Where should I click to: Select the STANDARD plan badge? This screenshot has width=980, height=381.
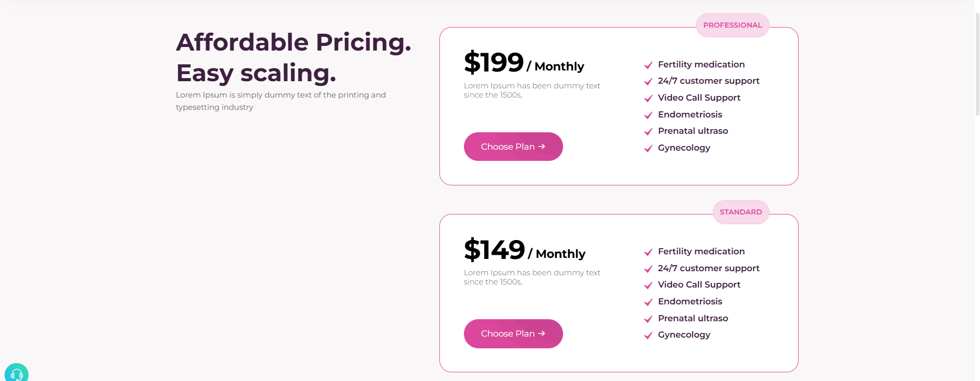(740, 212)
